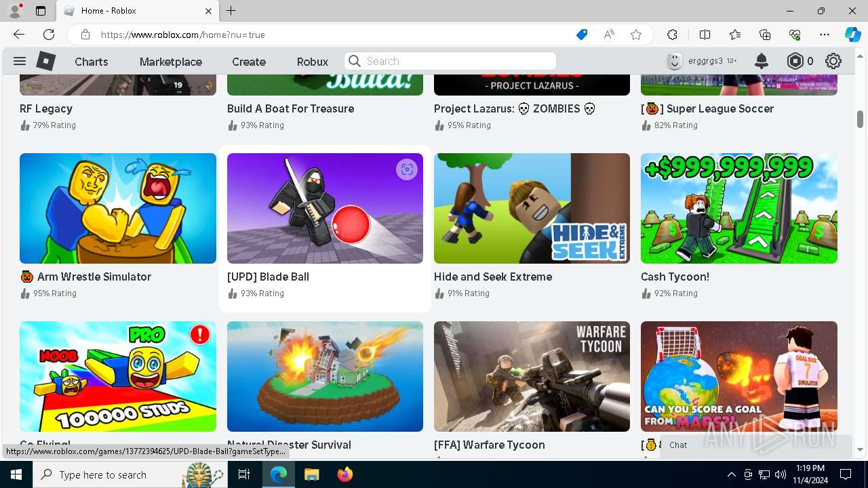Go to the Create page
The width and height of the screenshot is (868, 488).
(x=249, y=62)
